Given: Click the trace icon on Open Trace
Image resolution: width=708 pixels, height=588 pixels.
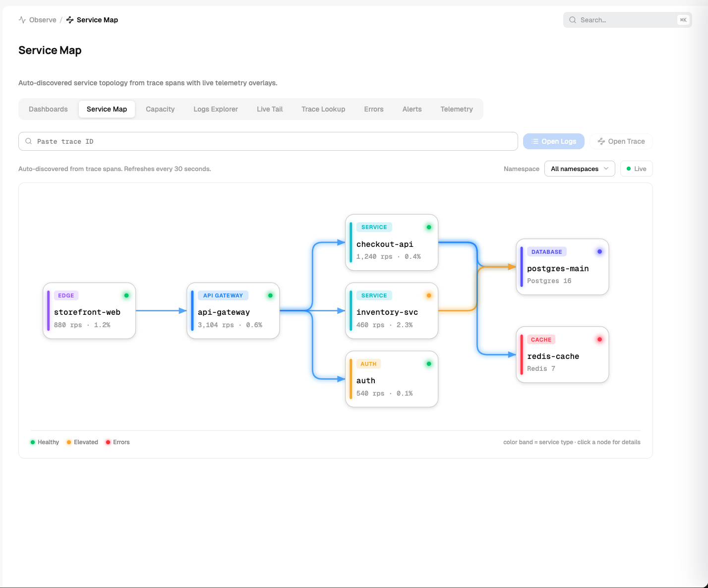Looking at the screenshot, I should [601, 141].
